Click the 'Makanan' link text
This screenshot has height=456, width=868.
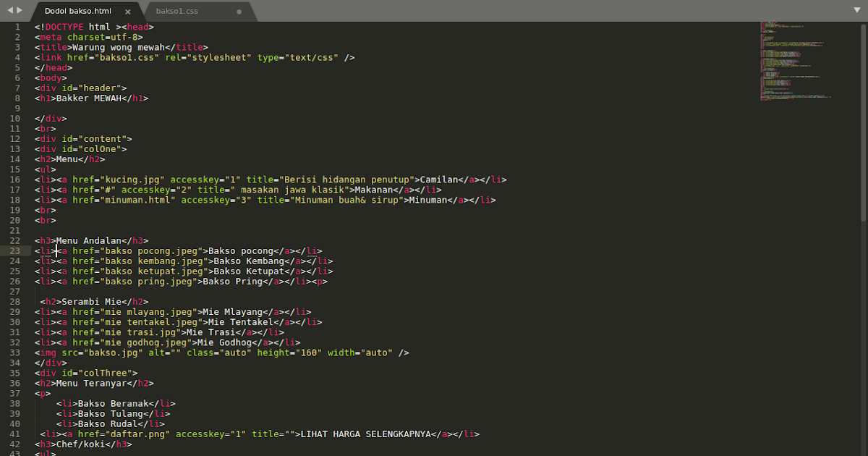coord(373,190)
